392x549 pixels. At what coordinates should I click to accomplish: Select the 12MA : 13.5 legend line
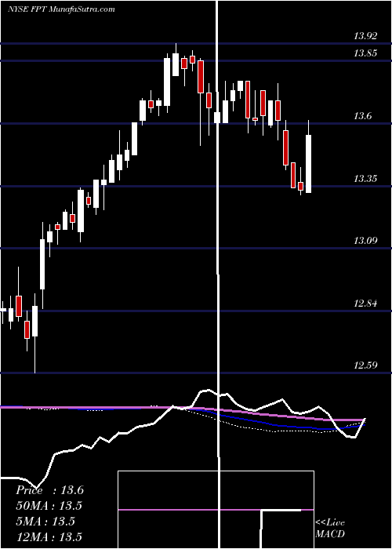[49, 536]
